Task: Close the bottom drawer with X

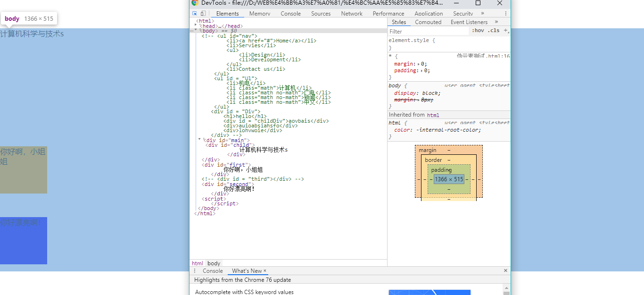Action: point(505,270)
